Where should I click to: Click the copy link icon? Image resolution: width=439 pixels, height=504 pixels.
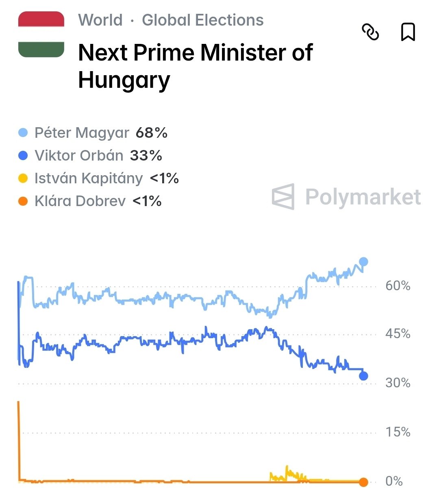pyautogui.click(x=370, y=32)
